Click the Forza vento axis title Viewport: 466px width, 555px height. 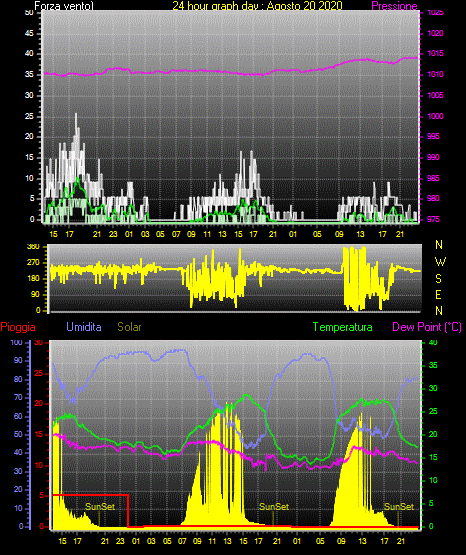click(x=64, y=6)
